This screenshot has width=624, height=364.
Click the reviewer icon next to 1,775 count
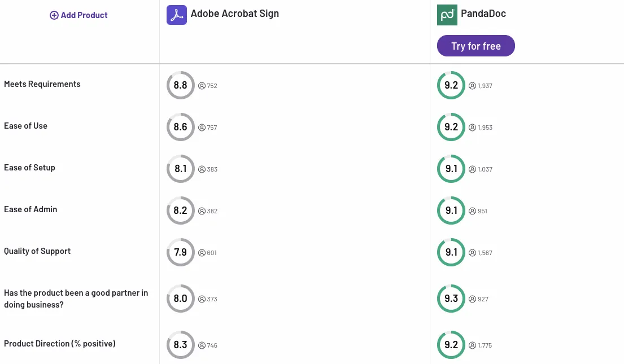coord(472,345)
